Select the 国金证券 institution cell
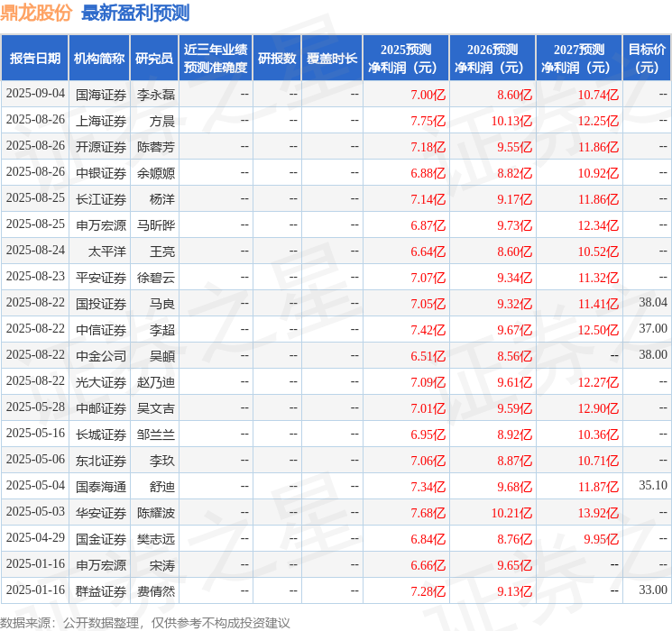 [101, 539]
